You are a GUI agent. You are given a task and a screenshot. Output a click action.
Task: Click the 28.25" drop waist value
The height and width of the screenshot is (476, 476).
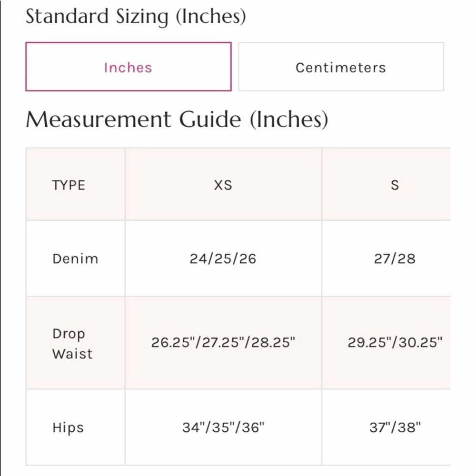point(273,343)
